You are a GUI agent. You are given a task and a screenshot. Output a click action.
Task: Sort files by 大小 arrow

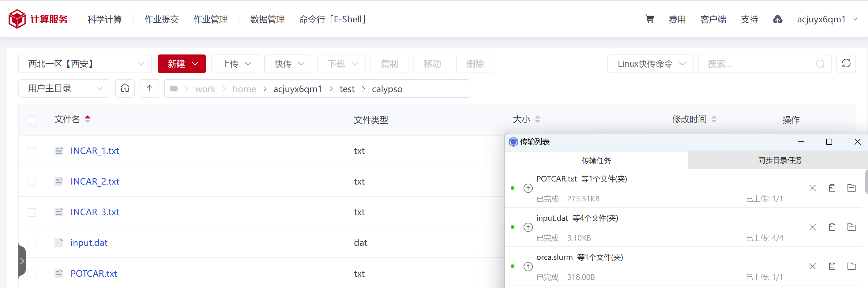tap(537, 119)
